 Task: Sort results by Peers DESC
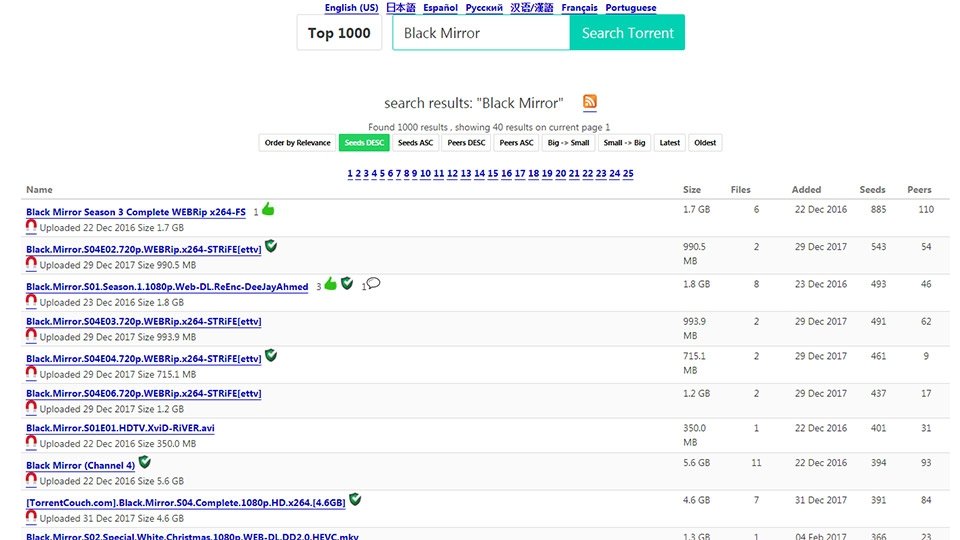(466, 143)
